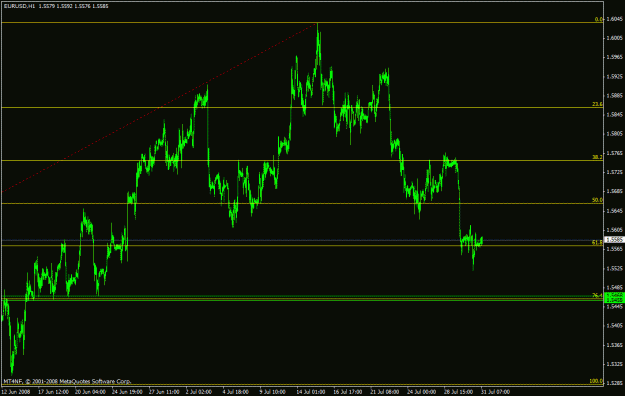The image size is (625, 396).
Task: Click the 1.5365 price axis value
Action: [615, 345]
